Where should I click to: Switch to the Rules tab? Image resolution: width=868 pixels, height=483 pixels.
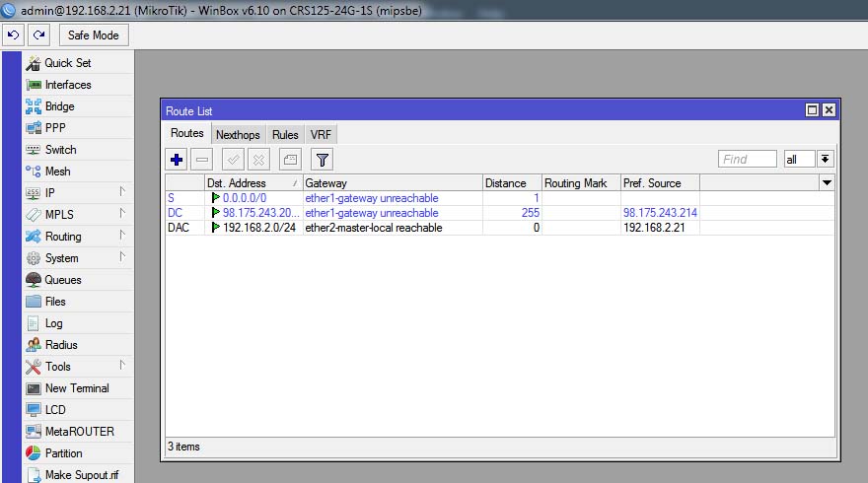285,135
